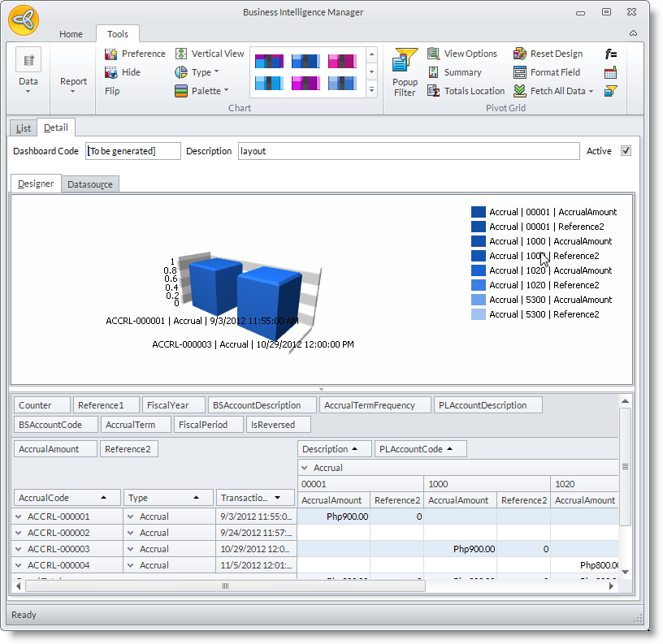Open View Options in Pivot Grid

(x=434, y=54)
